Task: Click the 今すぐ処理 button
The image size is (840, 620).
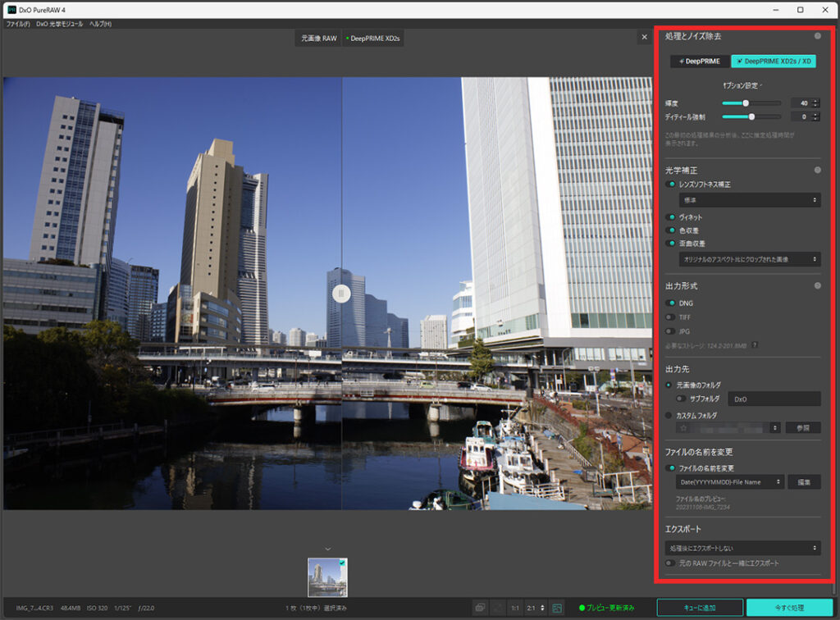Action: tap(788, 608)
